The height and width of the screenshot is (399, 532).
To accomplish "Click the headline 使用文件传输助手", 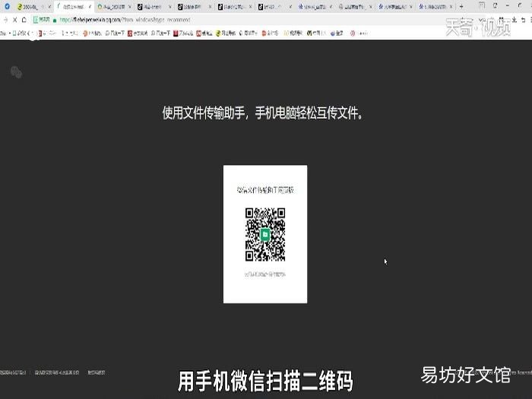I will pos(204,112).
